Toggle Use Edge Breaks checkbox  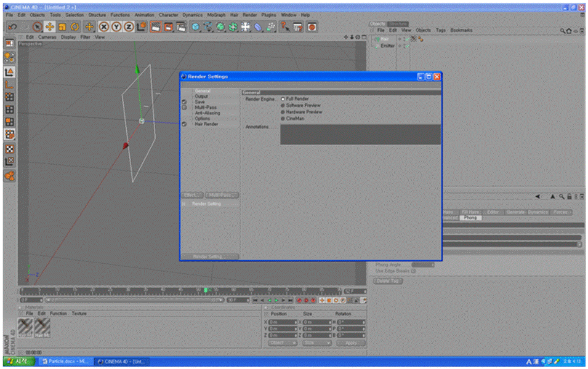413,271
